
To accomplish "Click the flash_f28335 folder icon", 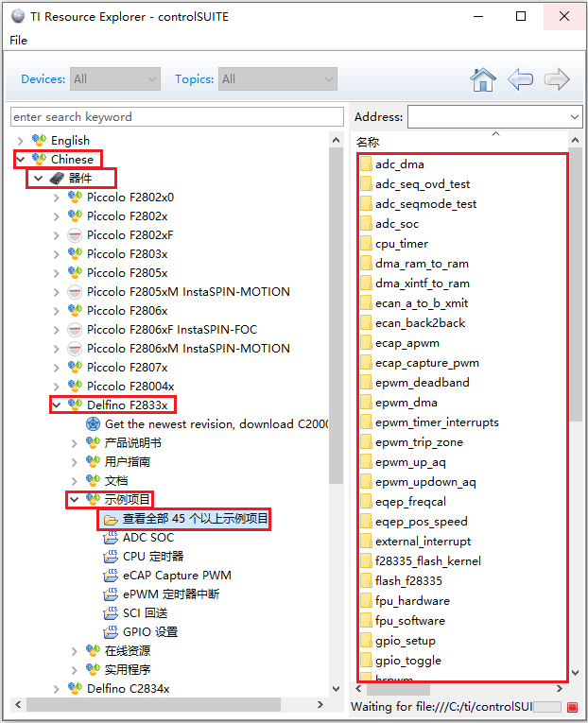I will [366, 581].
